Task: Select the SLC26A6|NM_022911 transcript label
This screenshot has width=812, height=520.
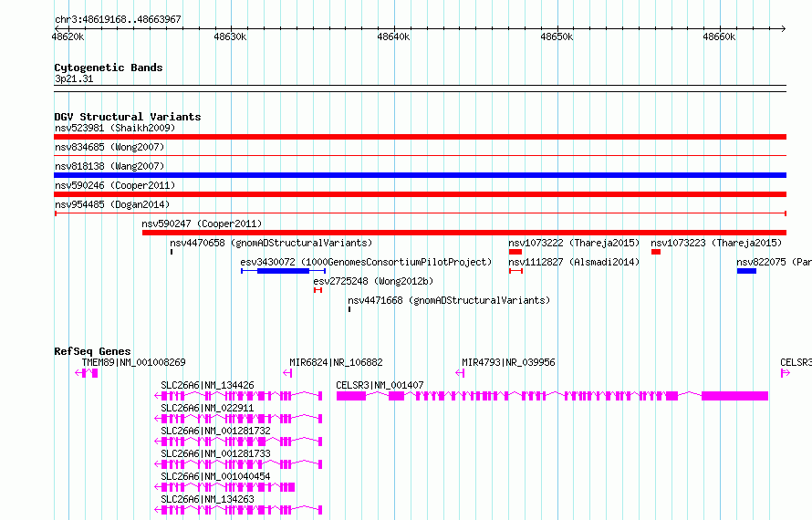Action: [207, 408]
